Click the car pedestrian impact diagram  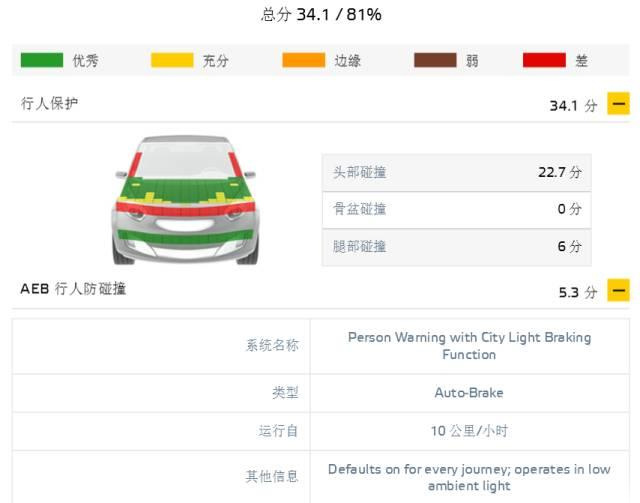point(185,200)
